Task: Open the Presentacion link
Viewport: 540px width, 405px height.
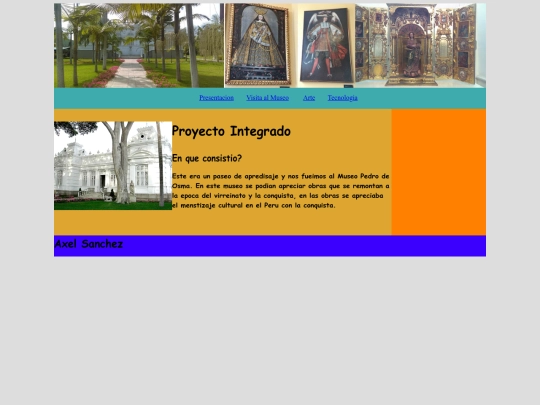Action: pyautogui.click(x=216, y=98)
